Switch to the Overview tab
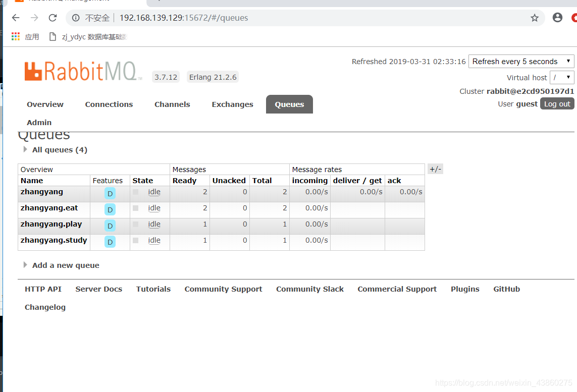This screenshot has width=577, height=392. tap(45, 104)
